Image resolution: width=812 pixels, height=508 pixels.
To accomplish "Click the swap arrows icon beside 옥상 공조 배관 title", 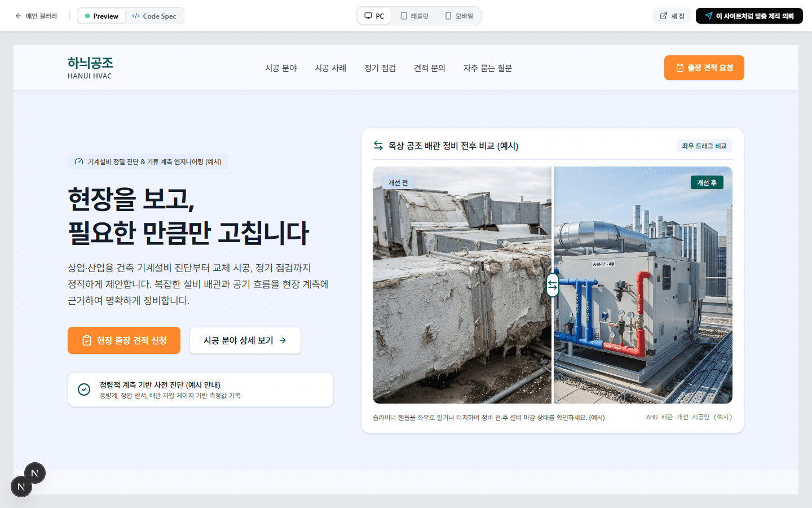I will (378, 146).
